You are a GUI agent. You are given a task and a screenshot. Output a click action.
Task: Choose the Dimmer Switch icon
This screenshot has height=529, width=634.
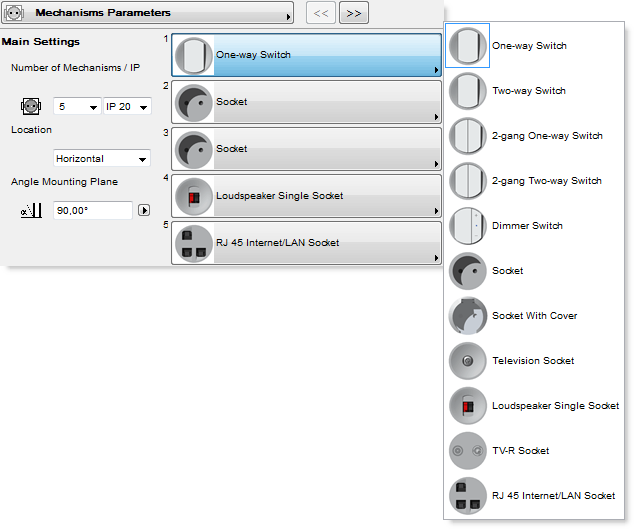coord(468,226)
